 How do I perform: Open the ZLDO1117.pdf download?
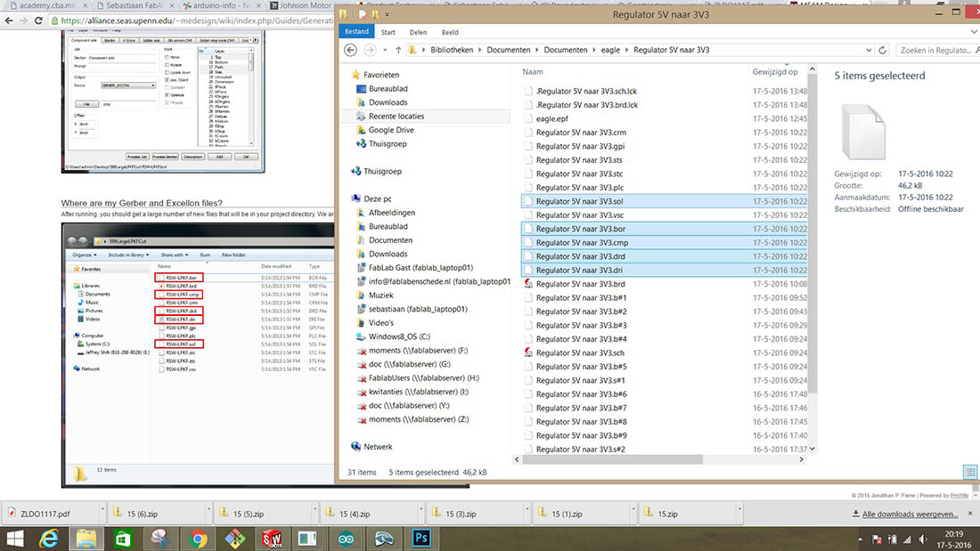pyautogui.click(x=45, y=515)
